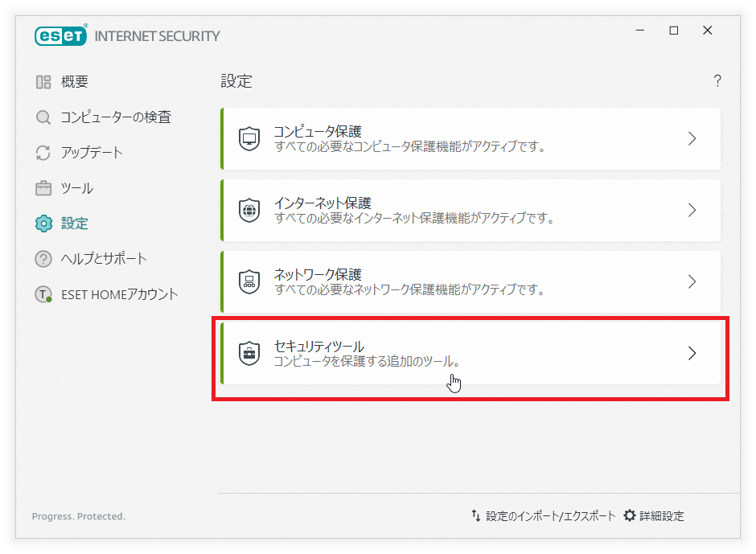Screen dimensions: 756x554
Task: Click the ESET Internet Security logo
Action: pos(127,36)
